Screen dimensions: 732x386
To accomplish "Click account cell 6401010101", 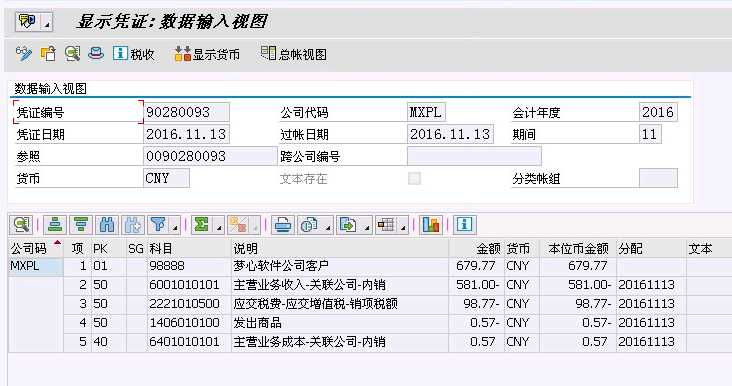I will pyautogui.click(x=189, y=342).
